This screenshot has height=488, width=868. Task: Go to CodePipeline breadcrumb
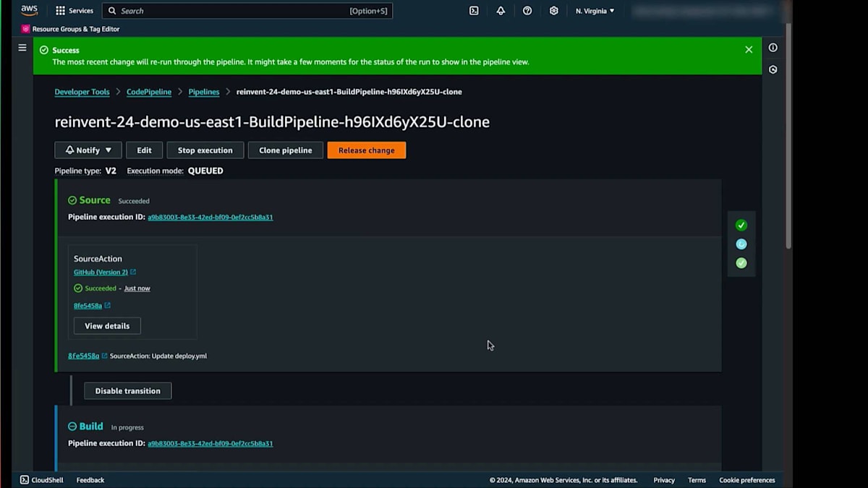(x=149, y=92)
